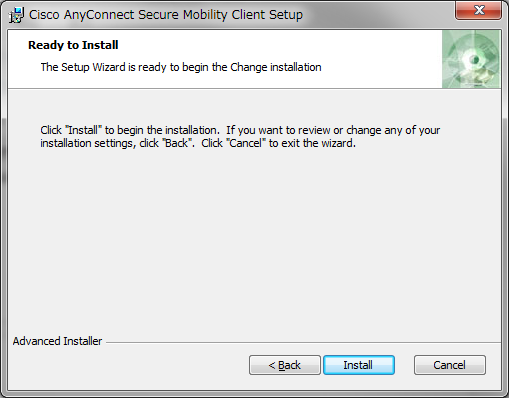Click the "Setup Wizard is ready" subtitle text
This screenshot has height=398, width=509.
pos(181,67)
